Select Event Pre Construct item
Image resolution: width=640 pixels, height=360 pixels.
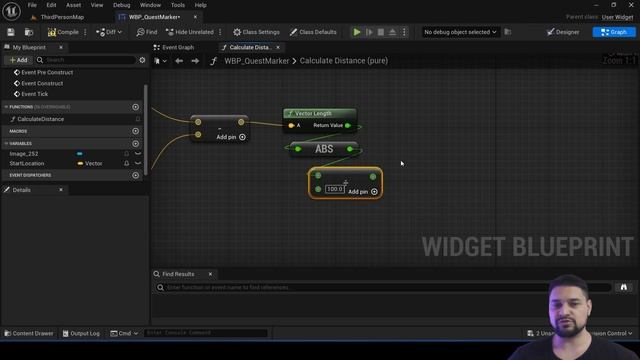tap(47, 72)
